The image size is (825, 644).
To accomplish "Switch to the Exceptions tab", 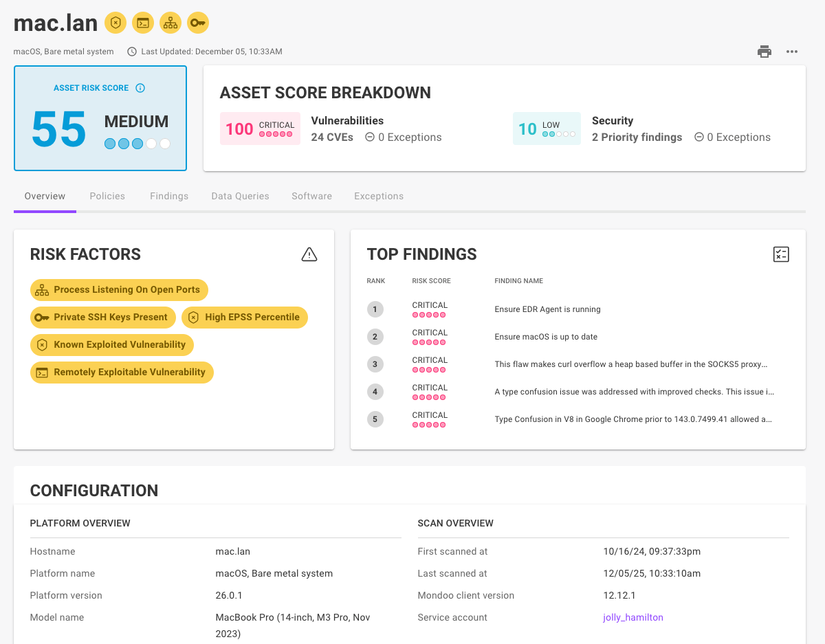I will [379, 196].
